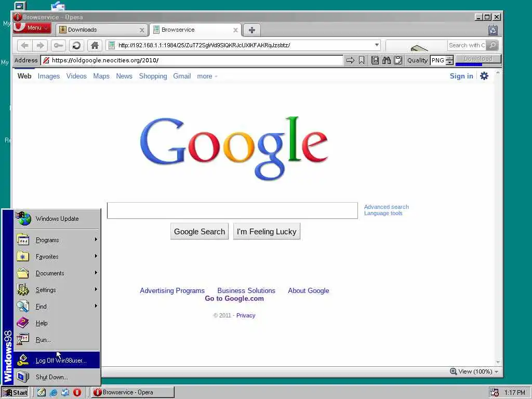
Task: Open Help from Start menu
Action: coord(57,323)
